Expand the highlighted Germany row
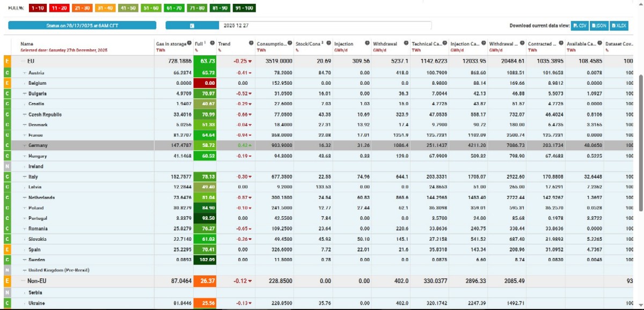The image size is (644, 310). tap(25, 145)
